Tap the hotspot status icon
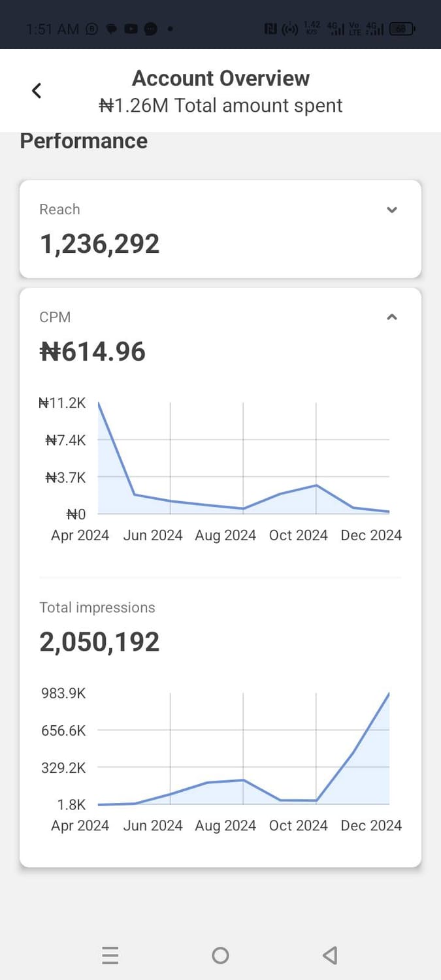 [x=290, y=29]
